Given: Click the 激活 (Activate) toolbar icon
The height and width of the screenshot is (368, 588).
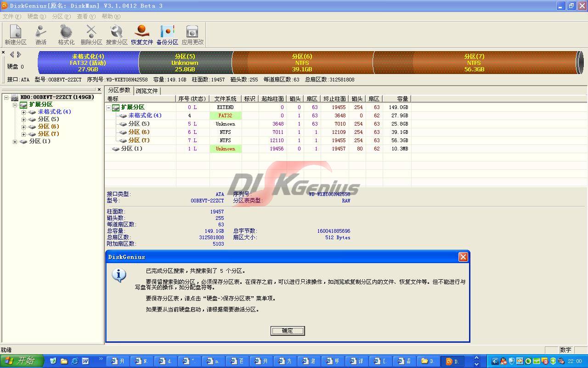Looking at the screenshot, I should point(41,34).
